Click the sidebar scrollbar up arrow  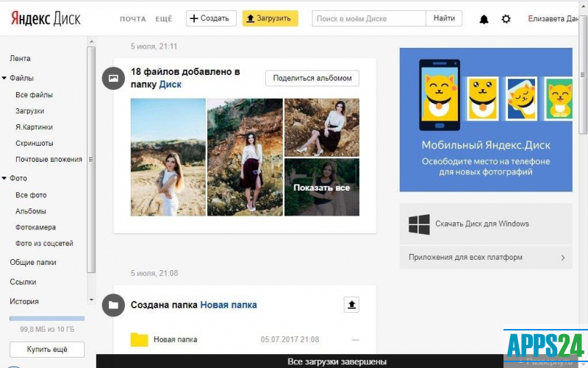click(91, 41)
